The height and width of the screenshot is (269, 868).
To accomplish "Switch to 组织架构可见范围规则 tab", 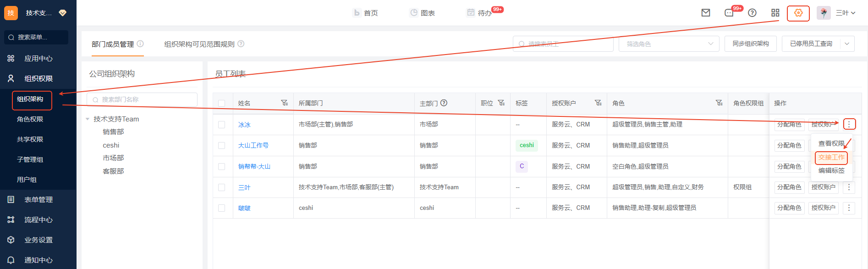I will (199, 44).
